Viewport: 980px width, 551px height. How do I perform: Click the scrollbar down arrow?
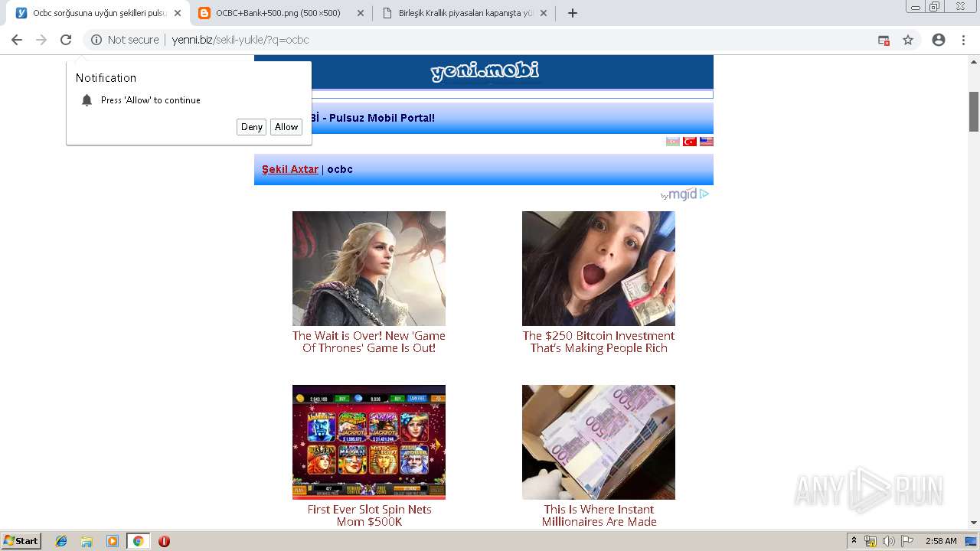tap(974, 523)
